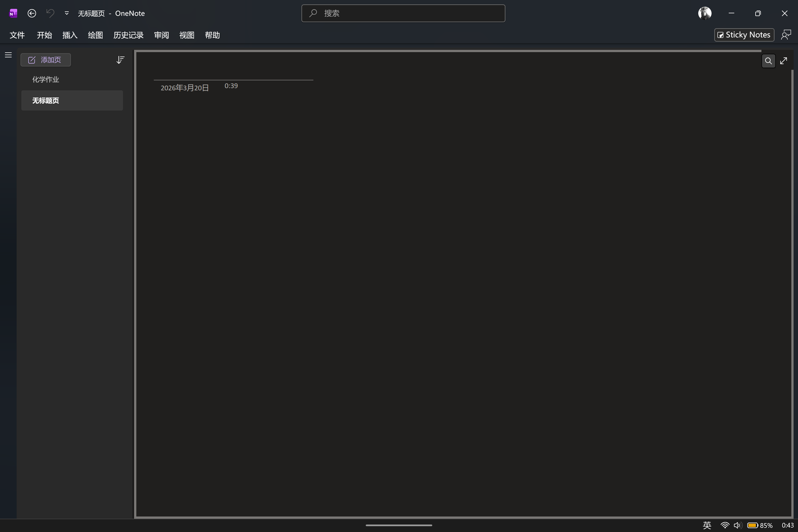The image size is (798, 532).
Task: Switch to the 插入 ribbon tab
Action: (70, 35)
